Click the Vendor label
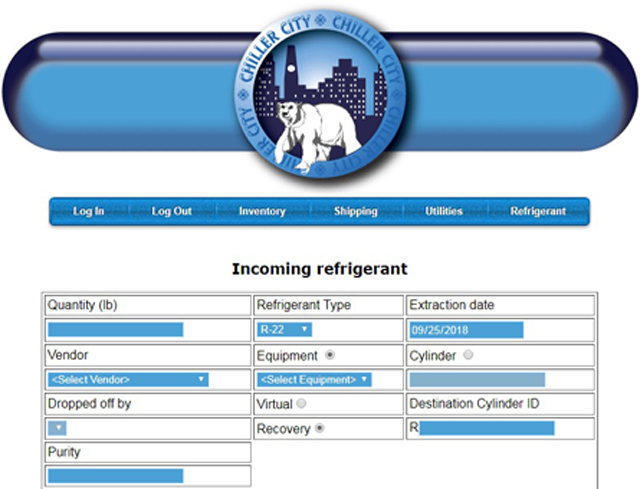Screen dimensions: 640x489 click(68, 355)
